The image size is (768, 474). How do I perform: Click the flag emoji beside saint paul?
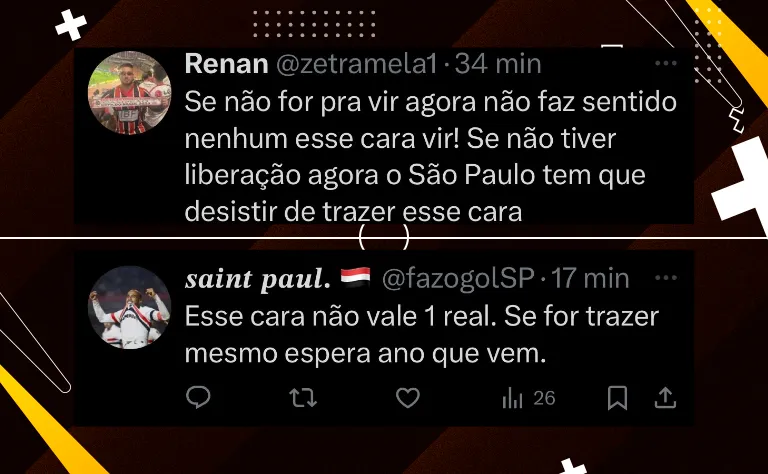[356, 278]
